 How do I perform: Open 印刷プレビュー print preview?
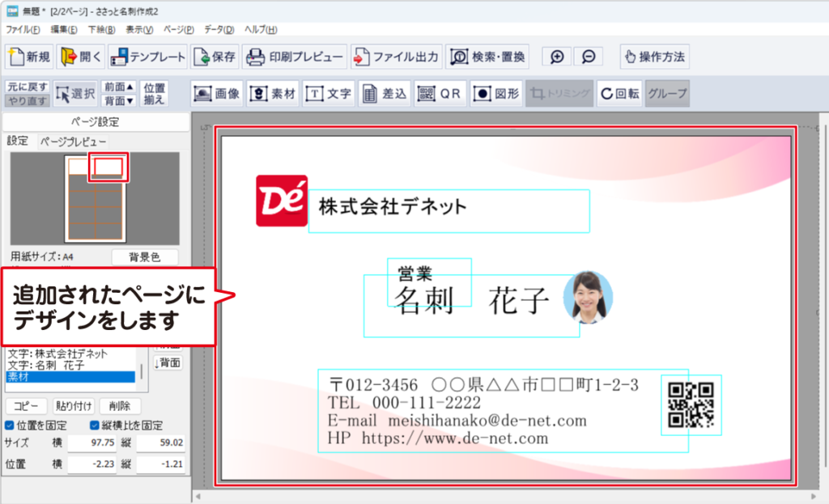tap(295, 57)
